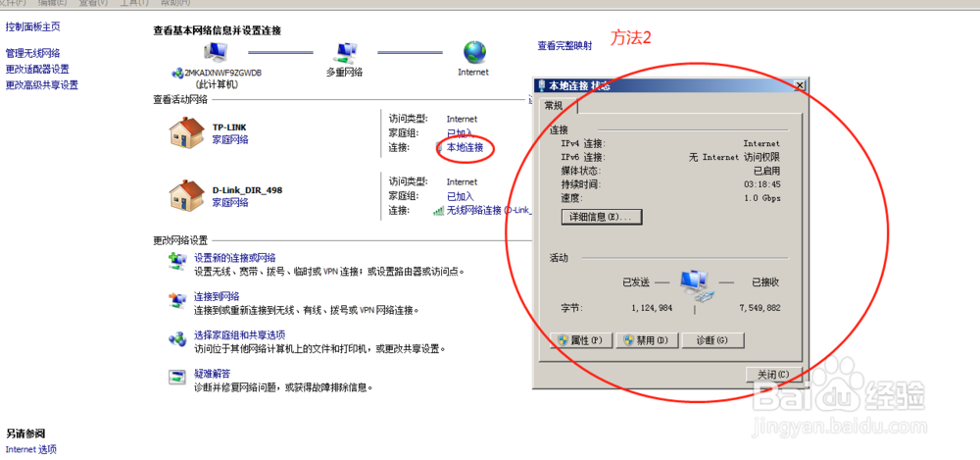Click the 已启用 media state value
The height and width of the screenshot is (460, 980).
tap(767, 171)
